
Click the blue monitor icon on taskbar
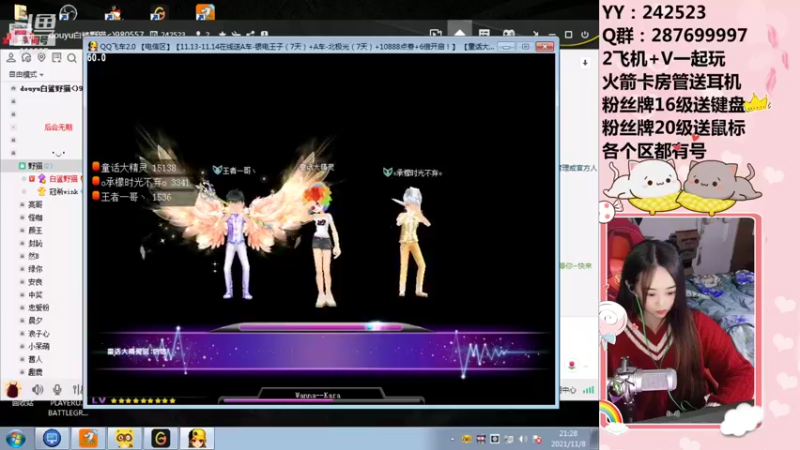52,438
